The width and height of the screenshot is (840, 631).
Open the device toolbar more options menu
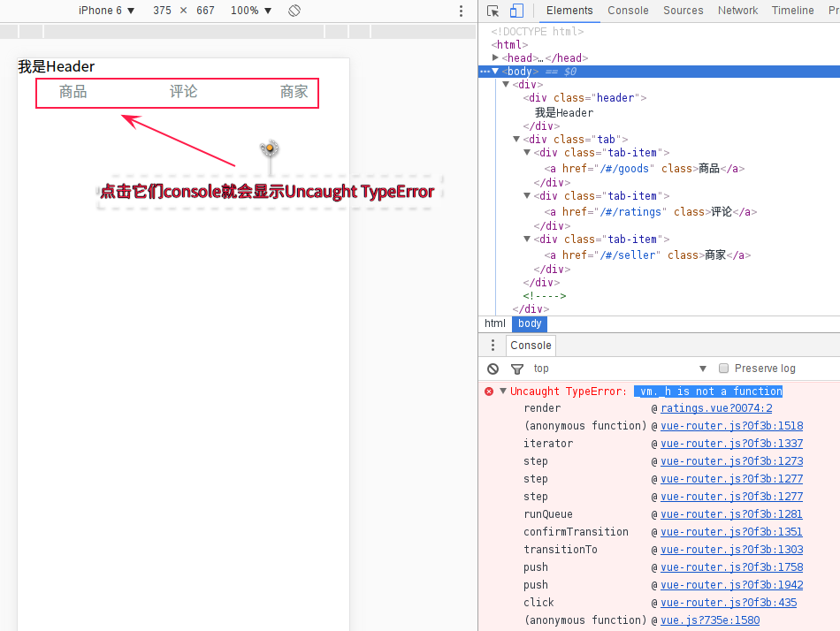pyautogui.click(x=461, y=11)
